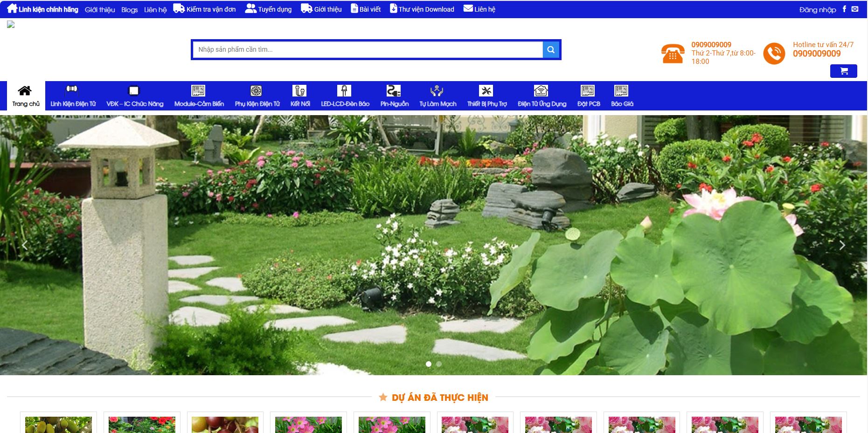The image size is (868, 433).
Task: Click Linh kiện chính hãng brand link
Action: pyautogui.click(x=48, y=9)
